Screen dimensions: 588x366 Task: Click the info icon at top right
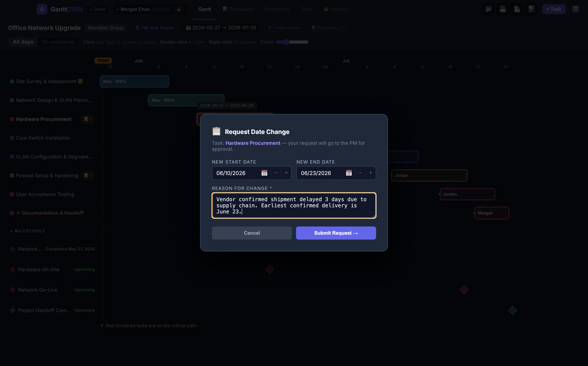pos(576,9)
